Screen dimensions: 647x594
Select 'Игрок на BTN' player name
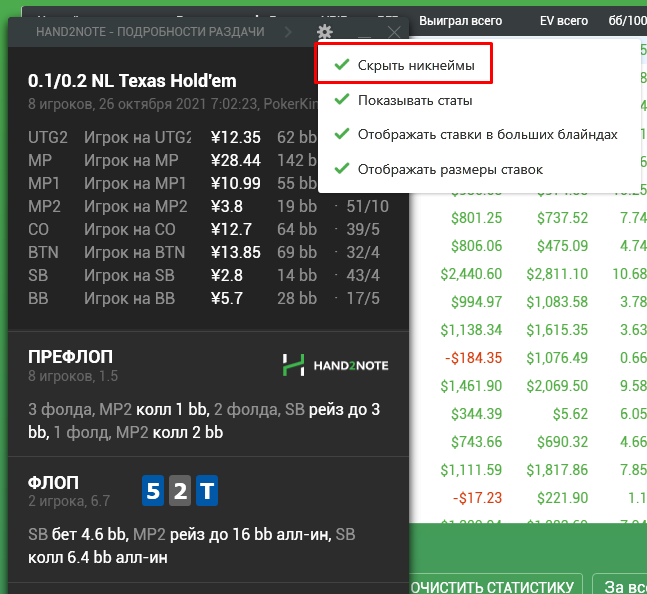(135, 252)
